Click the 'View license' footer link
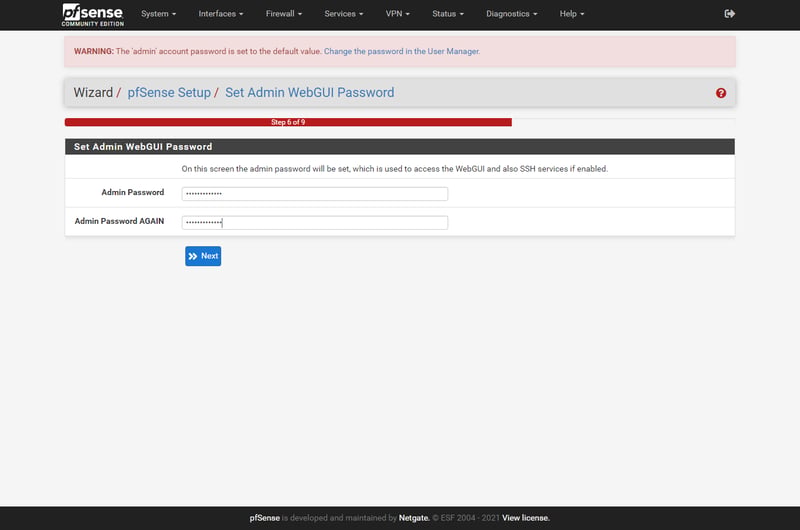Viewport: 800px width, 530px height. tap(525, 518)
